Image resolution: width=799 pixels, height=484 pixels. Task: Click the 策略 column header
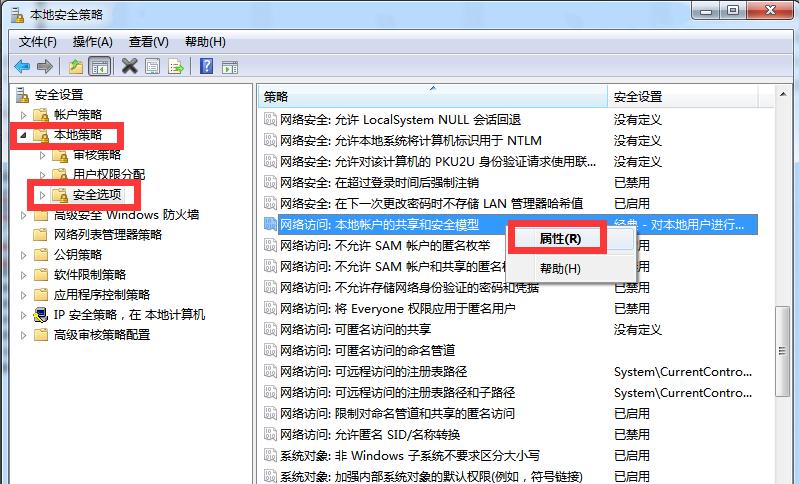(430, 96)
